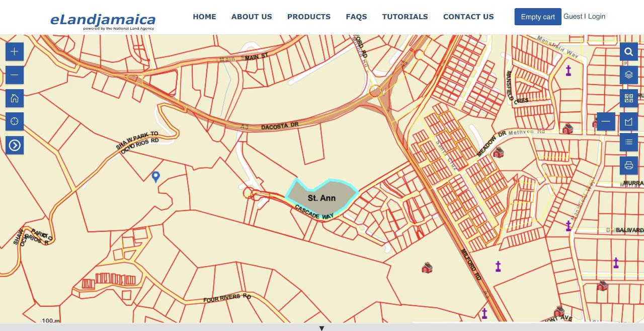Open the map search tool
The width and height of the screenshot is (644, 331).
pos(628,51)
